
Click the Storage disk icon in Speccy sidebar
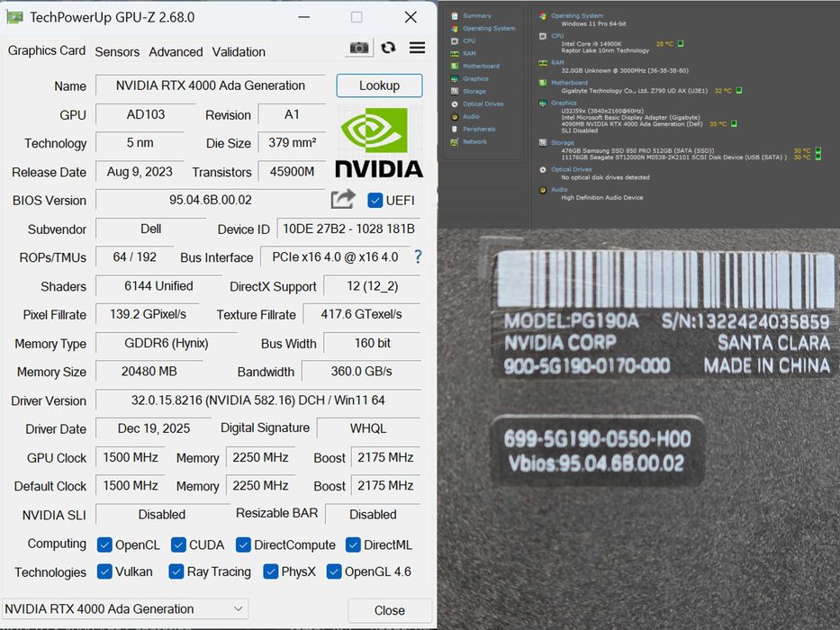(455, 91)
